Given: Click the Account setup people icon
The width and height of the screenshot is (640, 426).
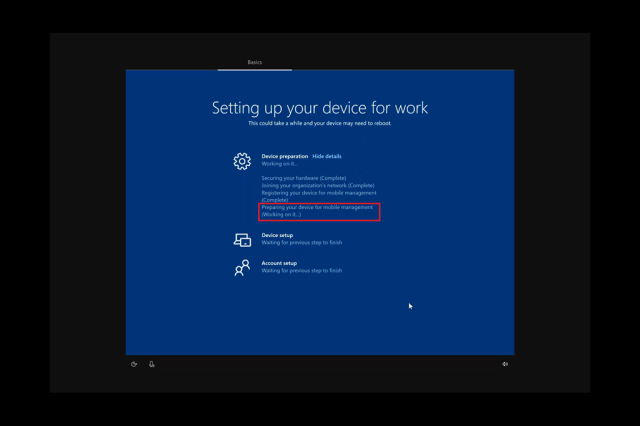Looking at the screenshot, I should [x=242, y=267].
